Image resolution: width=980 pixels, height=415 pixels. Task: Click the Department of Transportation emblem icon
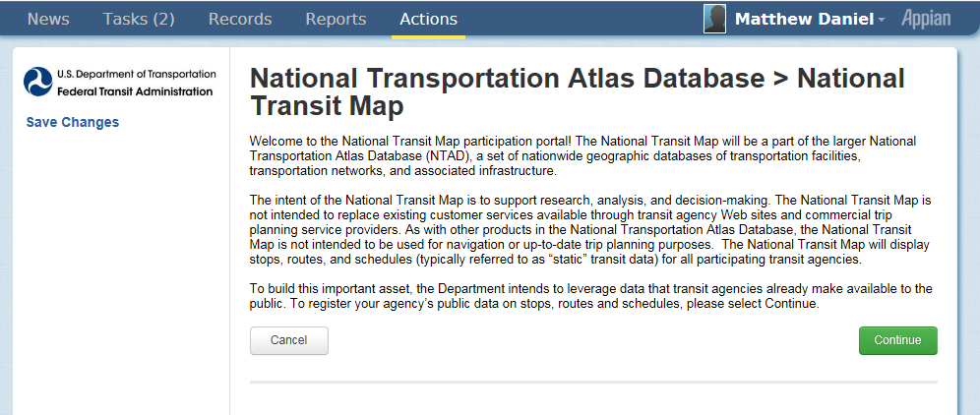[38, 83]
